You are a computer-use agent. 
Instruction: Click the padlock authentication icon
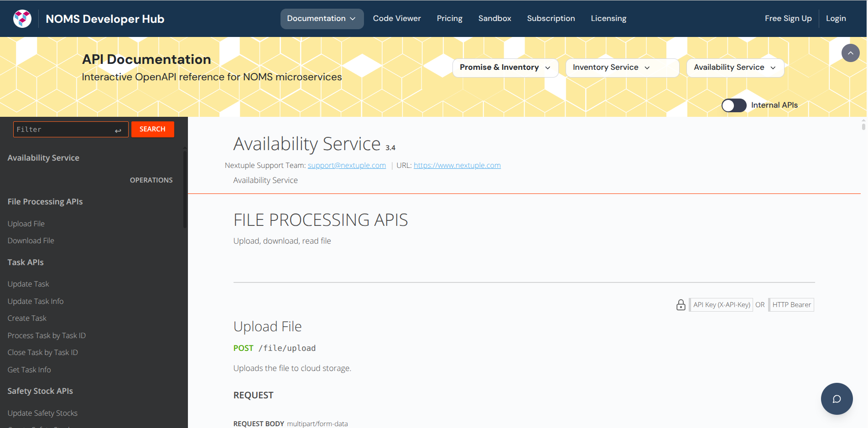click(681, 305)
